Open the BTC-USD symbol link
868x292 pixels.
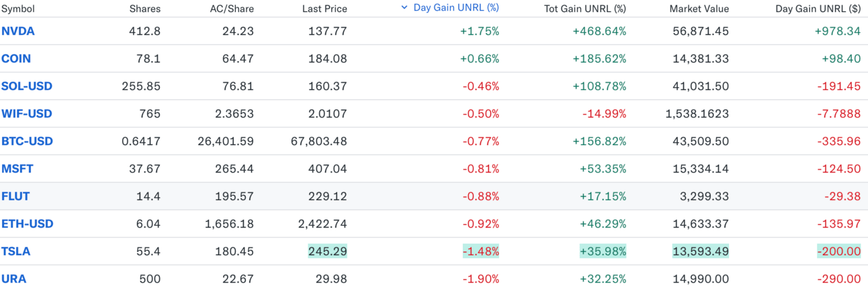pos(27,141)
